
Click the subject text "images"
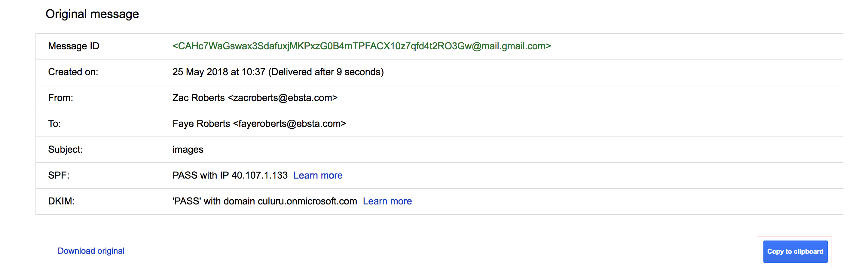tap(188, 150)
